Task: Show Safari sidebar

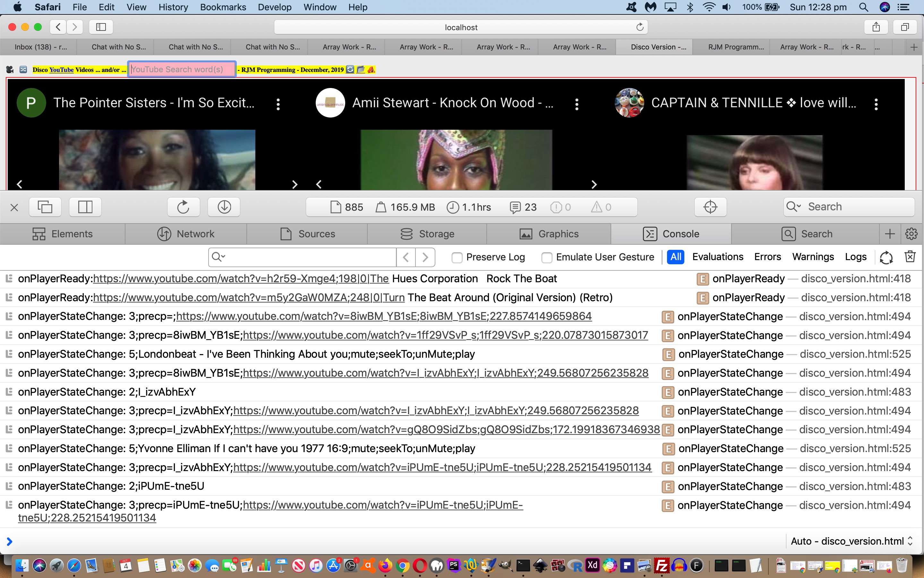Action: coord(101,27)
